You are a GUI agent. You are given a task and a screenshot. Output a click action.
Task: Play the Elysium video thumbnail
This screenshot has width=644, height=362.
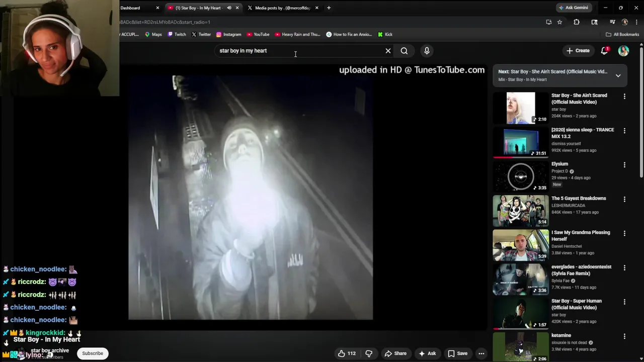[x=521, y=176]
